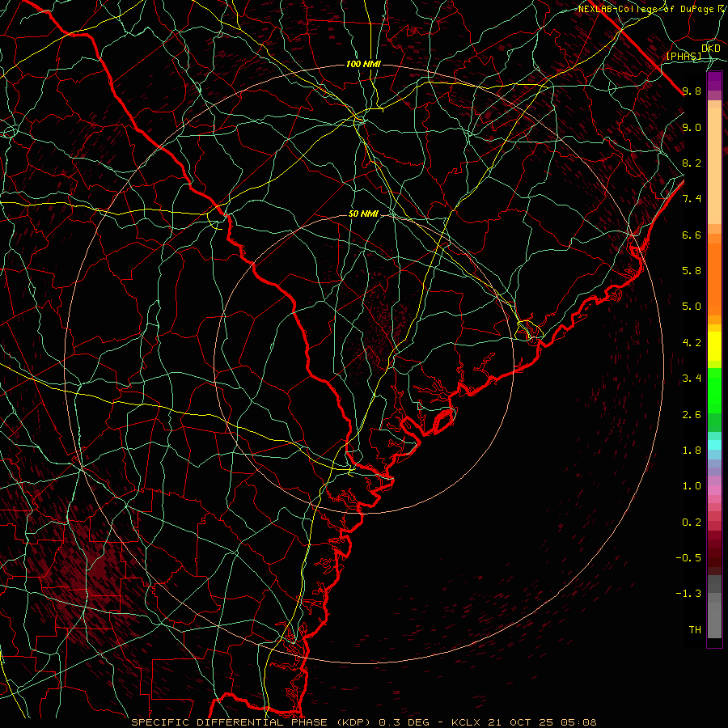This screenshot has width=728, height=728.
Task: Click the 0.2 scale value
Action: (x=692, y=523)
